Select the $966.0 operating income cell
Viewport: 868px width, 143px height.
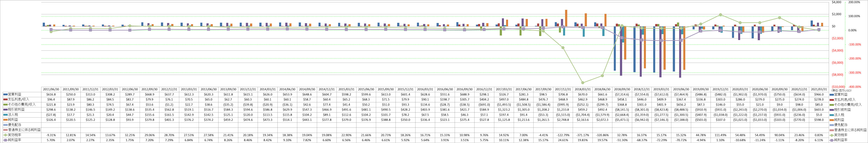[x=819, y=95]
